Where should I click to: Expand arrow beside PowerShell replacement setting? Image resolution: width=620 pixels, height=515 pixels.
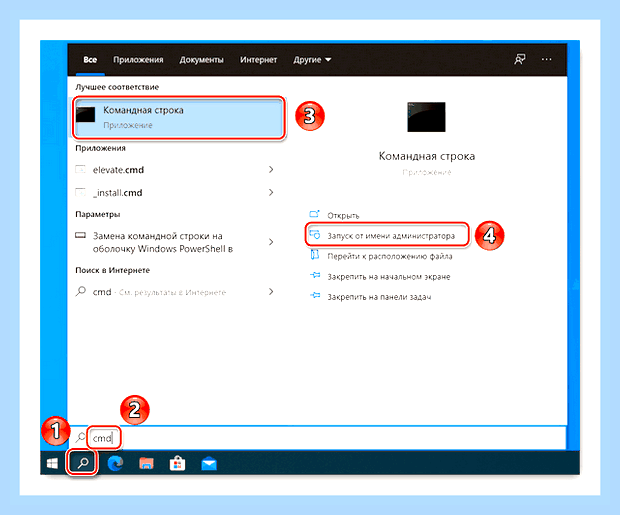(271, 242)
